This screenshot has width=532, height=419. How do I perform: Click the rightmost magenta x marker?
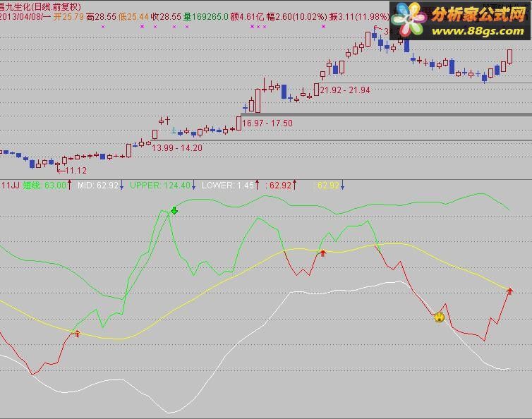(x=323, y=26)
